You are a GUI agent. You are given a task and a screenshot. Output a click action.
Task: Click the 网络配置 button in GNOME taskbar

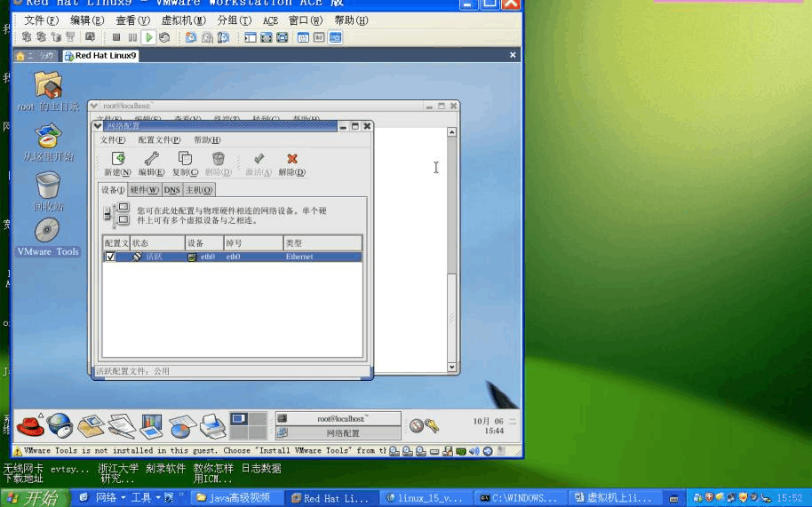pos(338,433)
